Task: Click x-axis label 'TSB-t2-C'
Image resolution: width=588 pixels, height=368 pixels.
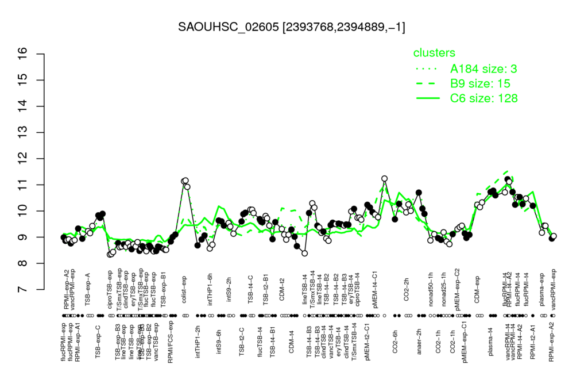Action: point(242,342)
